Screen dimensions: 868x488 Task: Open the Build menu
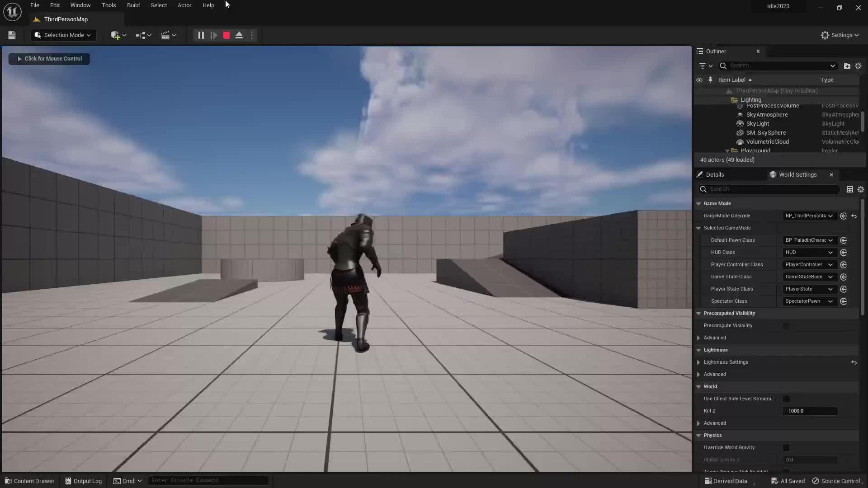coord(133,5)
